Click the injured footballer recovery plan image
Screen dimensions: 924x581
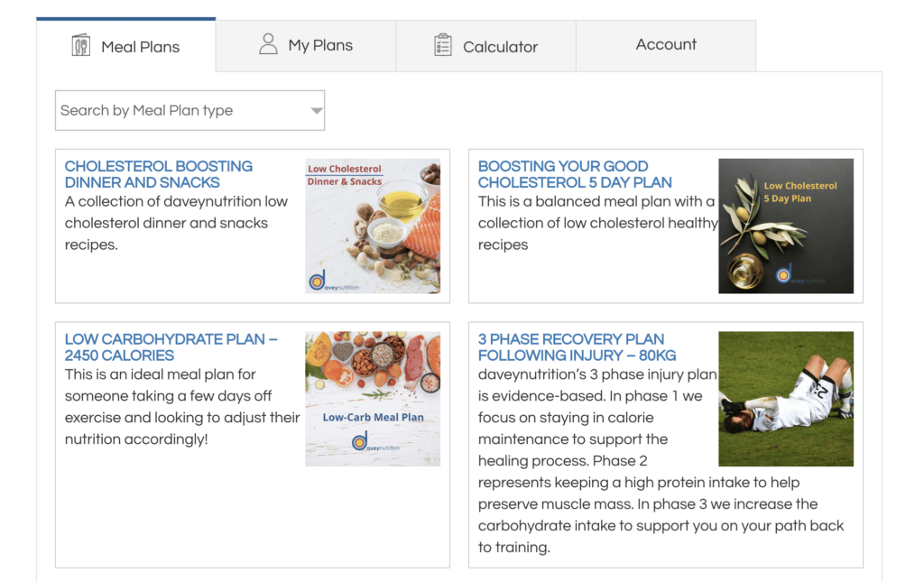tap(786, 399)
